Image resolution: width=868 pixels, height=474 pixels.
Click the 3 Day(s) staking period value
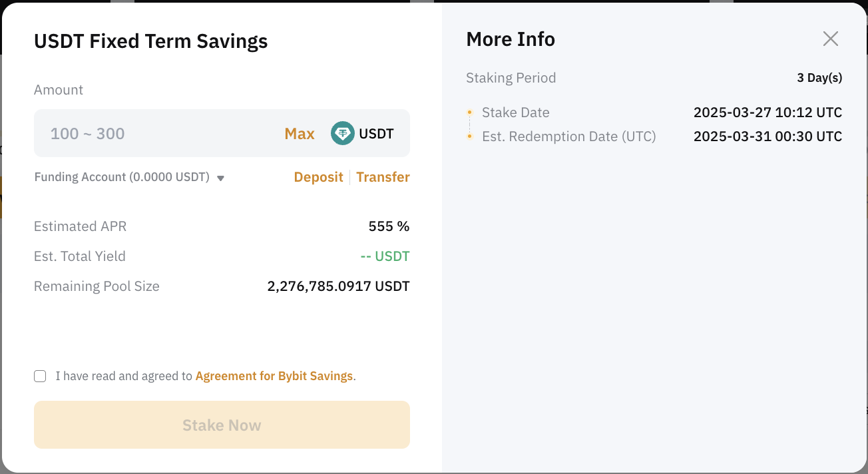tap(819, 78)
